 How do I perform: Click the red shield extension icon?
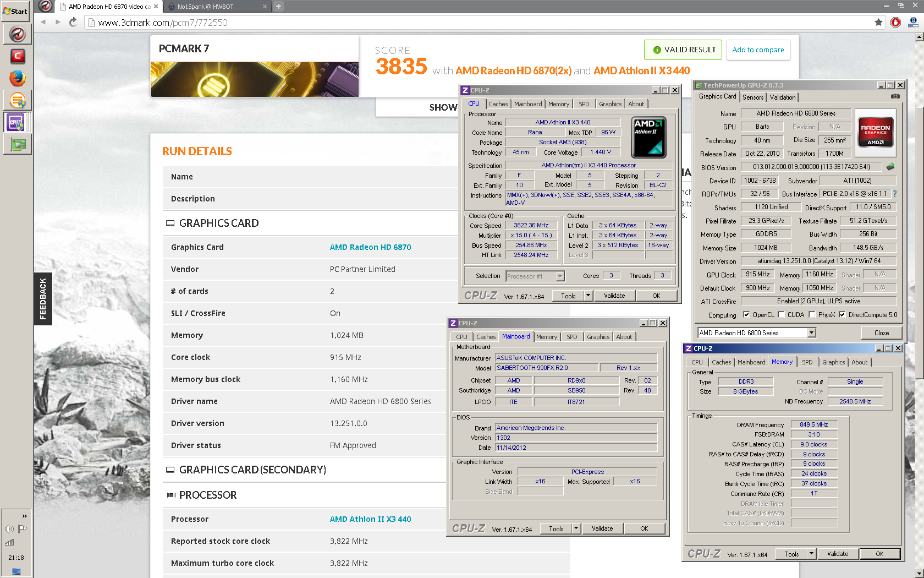pos(895,22)
